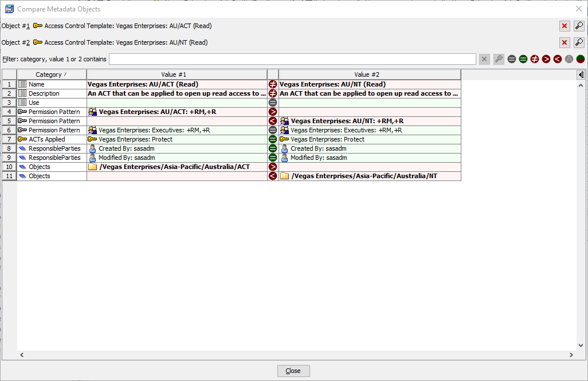Toggle the less-than filter in the filter bar
The width and height of the screenshot is (588, 381).
coord(558,59)
